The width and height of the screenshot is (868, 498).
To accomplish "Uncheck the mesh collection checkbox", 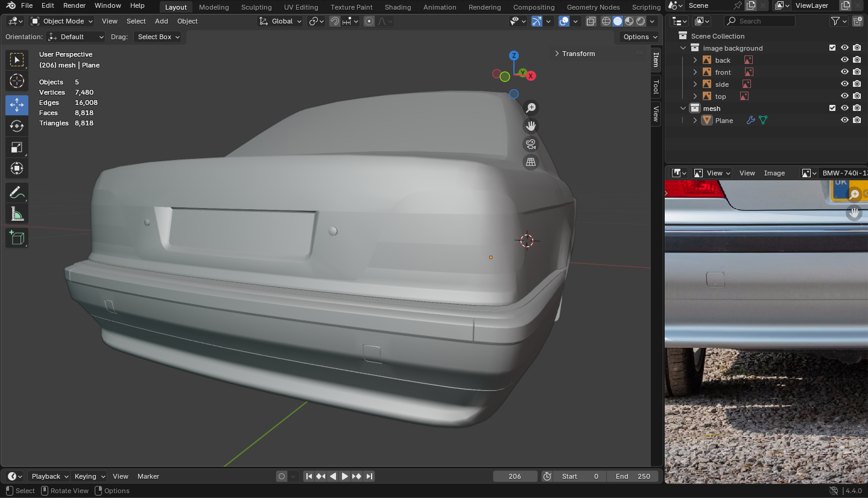I will (x=832, y=109).
